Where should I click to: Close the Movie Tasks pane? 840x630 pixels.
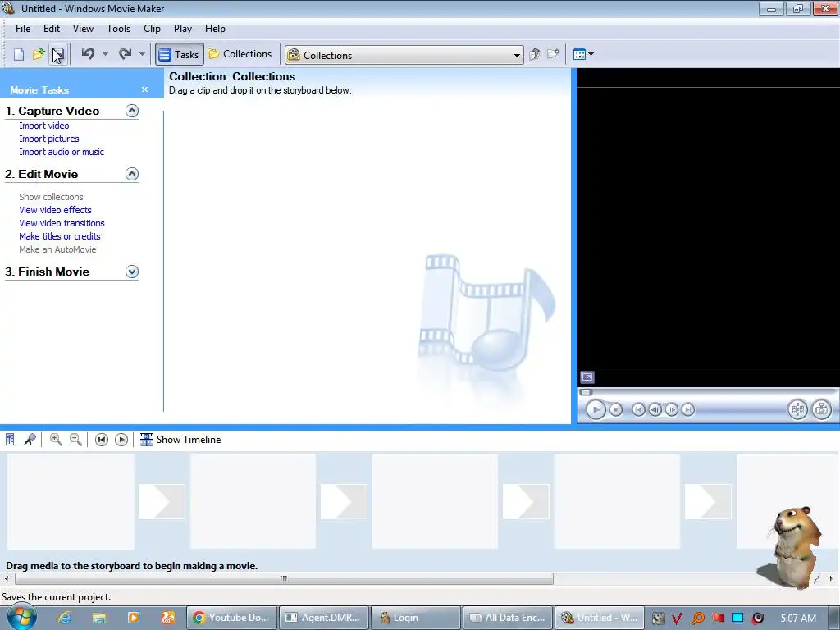144,89
